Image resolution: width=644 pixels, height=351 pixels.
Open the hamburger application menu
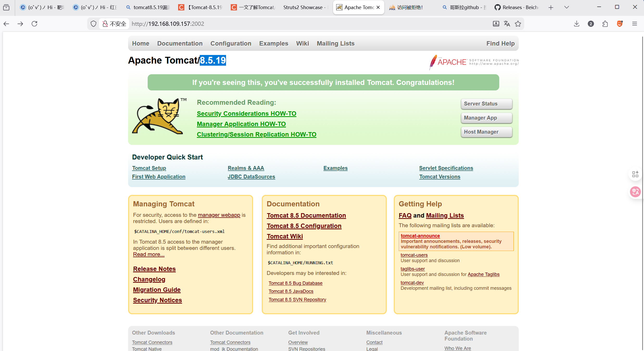635,24
